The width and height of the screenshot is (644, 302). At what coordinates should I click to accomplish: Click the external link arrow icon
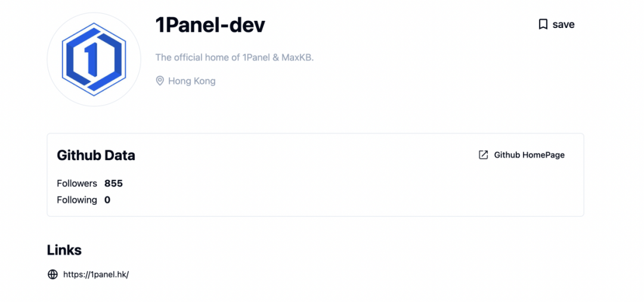(x=484, y=155)
